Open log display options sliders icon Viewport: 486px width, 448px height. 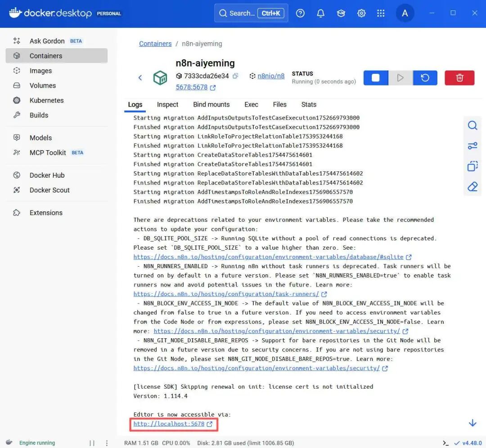pos(472,146)
